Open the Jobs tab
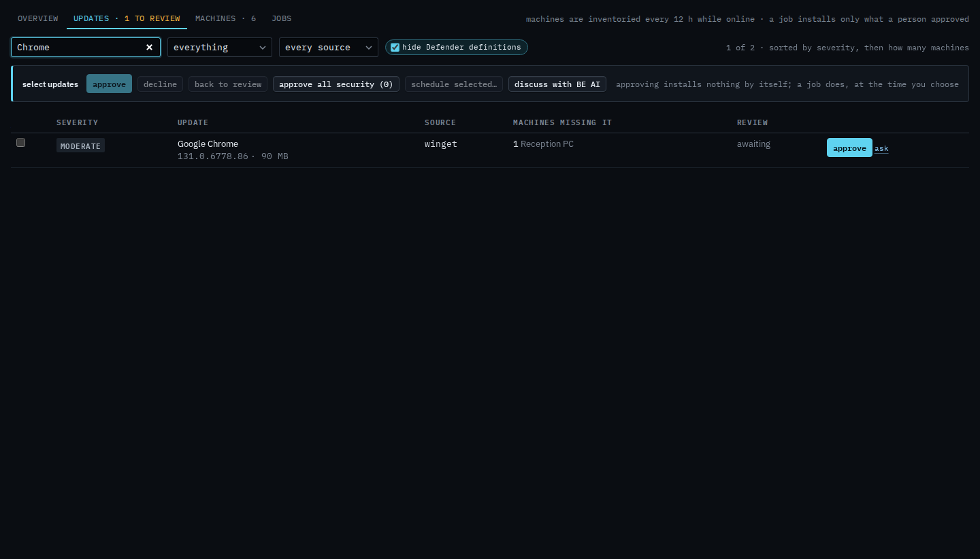Viewport: 980px width, 559px height. tap(282, 18)
